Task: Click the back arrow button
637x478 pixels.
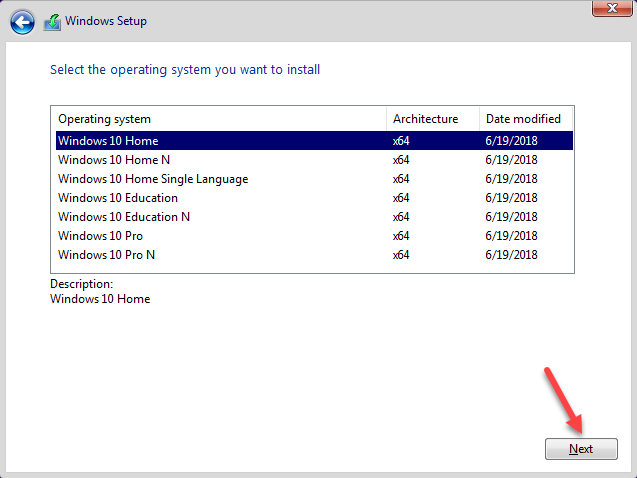Action: tap(23, 21)
